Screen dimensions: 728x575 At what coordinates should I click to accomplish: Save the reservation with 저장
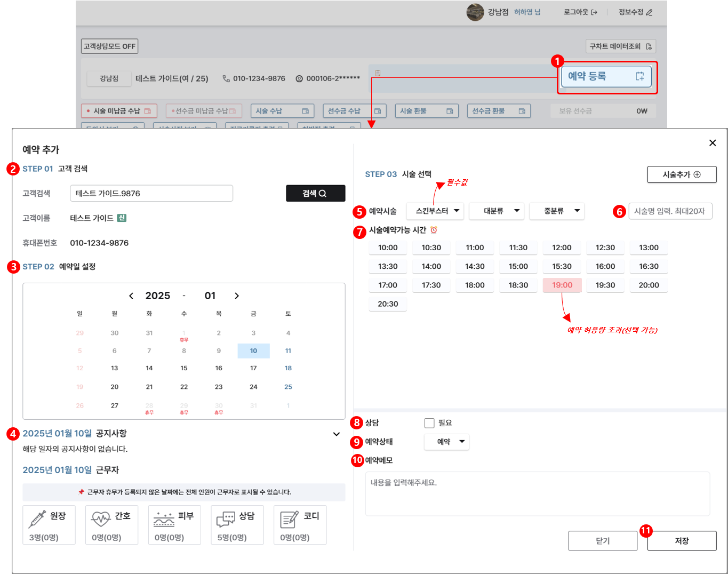pyautogui.click(x=682, y=541)
